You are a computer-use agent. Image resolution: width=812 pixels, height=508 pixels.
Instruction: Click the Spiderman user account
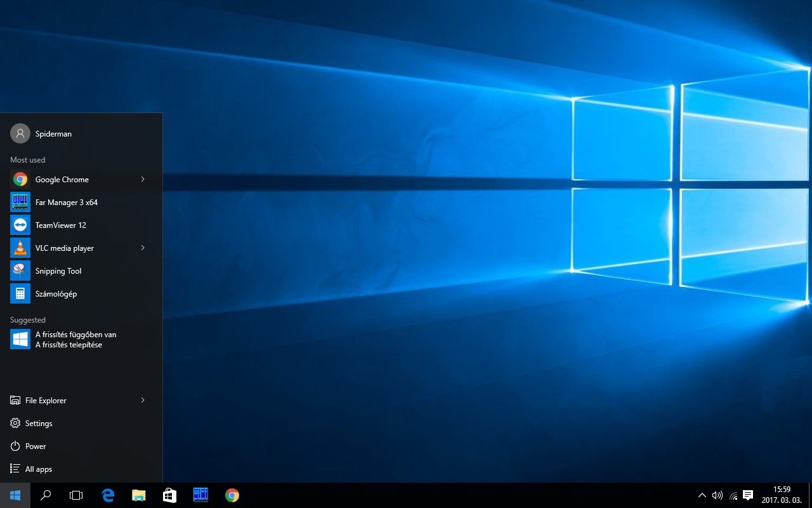pyautogui.click(x=53, y=134)
